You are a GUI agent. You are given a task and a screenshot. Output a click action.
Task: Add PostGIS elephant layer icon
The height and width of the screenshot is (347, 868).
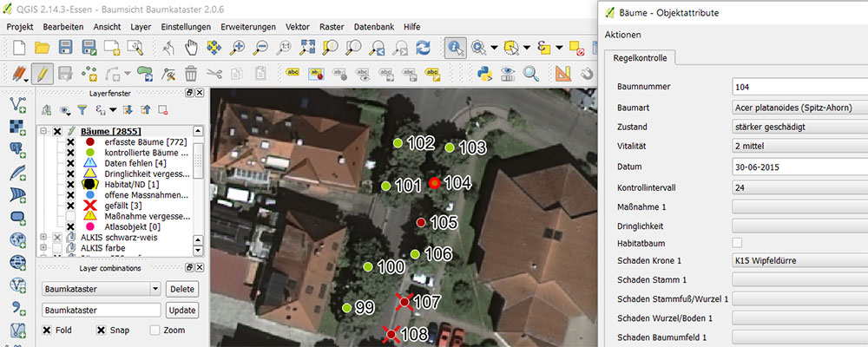tap(17, 149)
